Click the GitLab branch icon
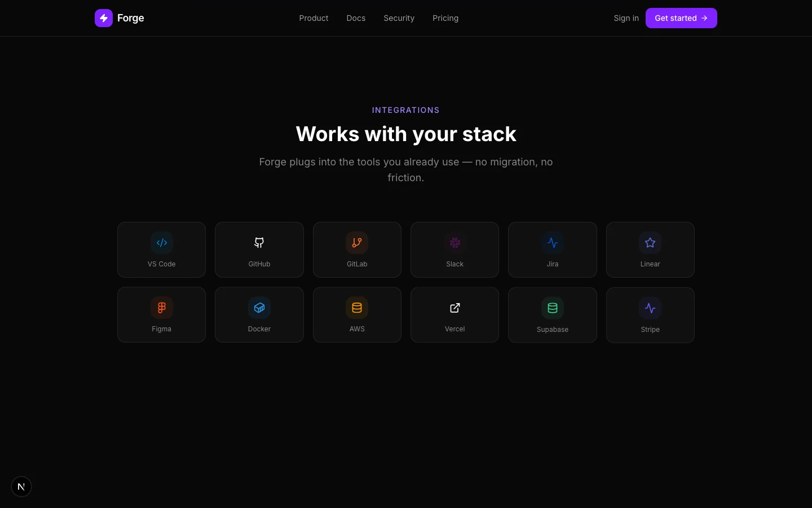Viewport: 812px width, 508px height. 357,243
